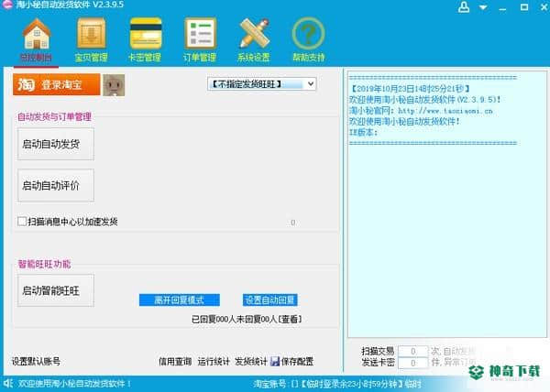
Task: Click 设置默认账号 link
Action: 36,361
